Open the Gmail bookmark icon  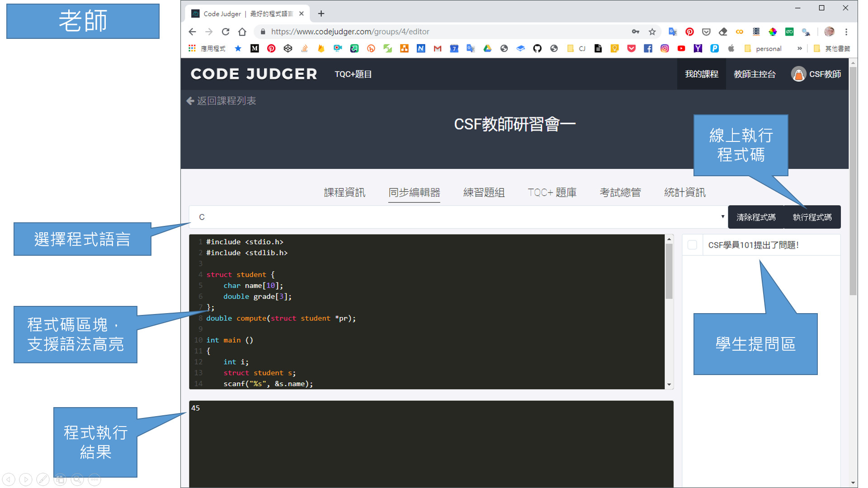[x=437, y=48]
